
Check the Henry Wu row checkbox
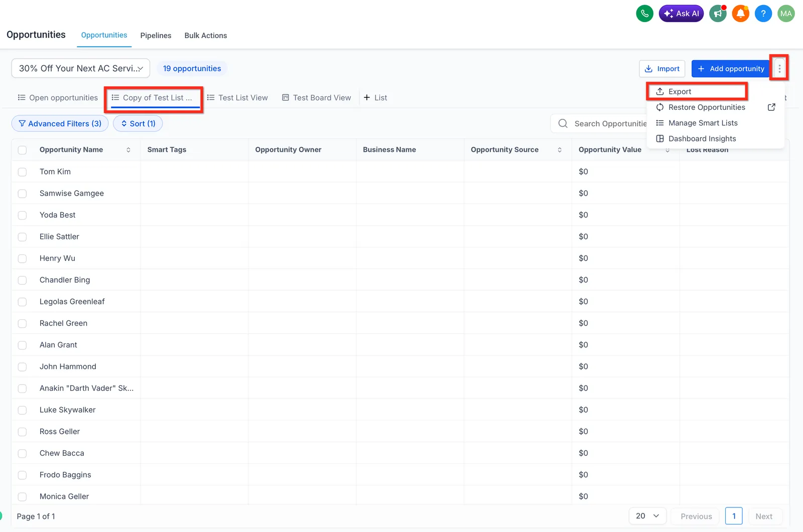[22, 259]
